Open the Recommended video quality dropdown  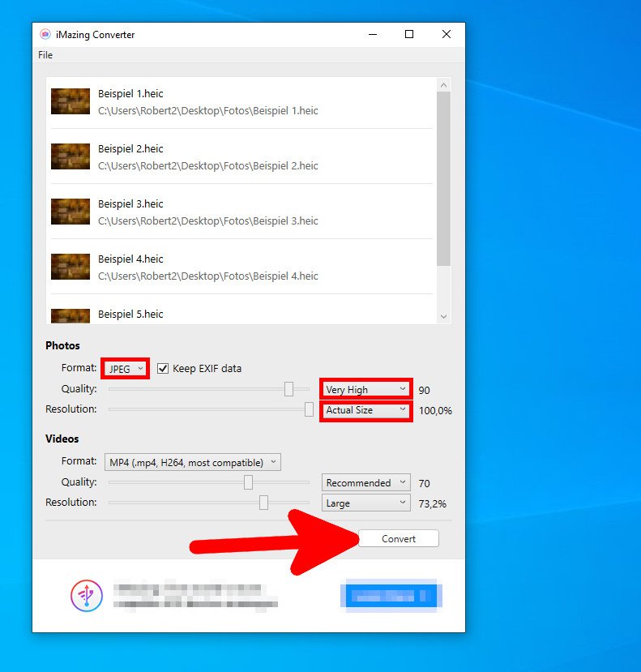coord(365,483)
